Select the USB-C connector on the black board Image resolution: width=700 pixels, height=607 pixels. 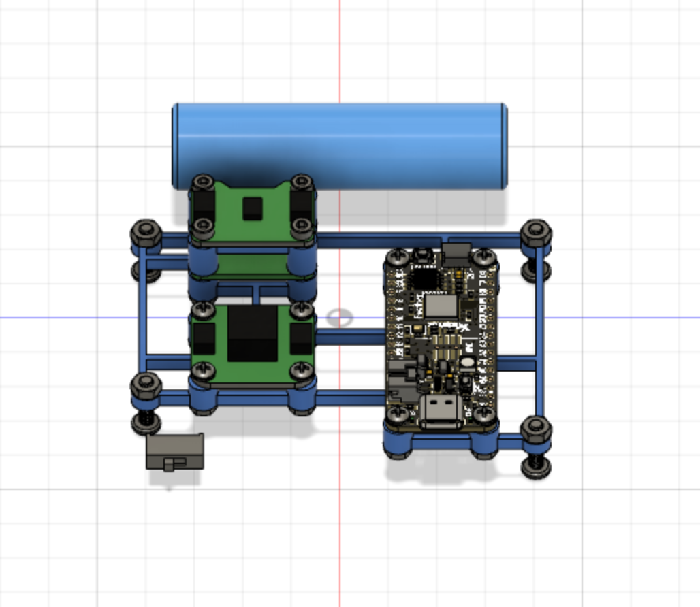pyautogui.click(x=440, y=412)
